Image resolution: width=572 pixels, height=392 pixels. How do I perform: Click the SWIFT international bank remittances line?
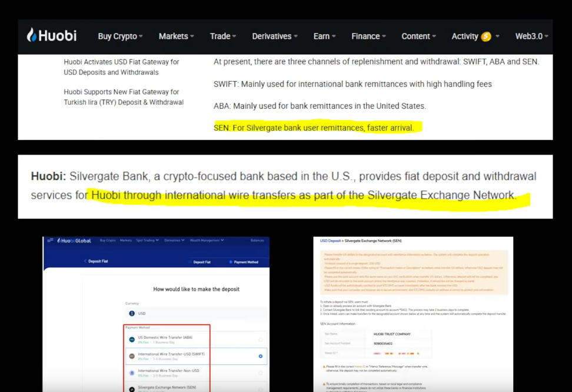352,84
